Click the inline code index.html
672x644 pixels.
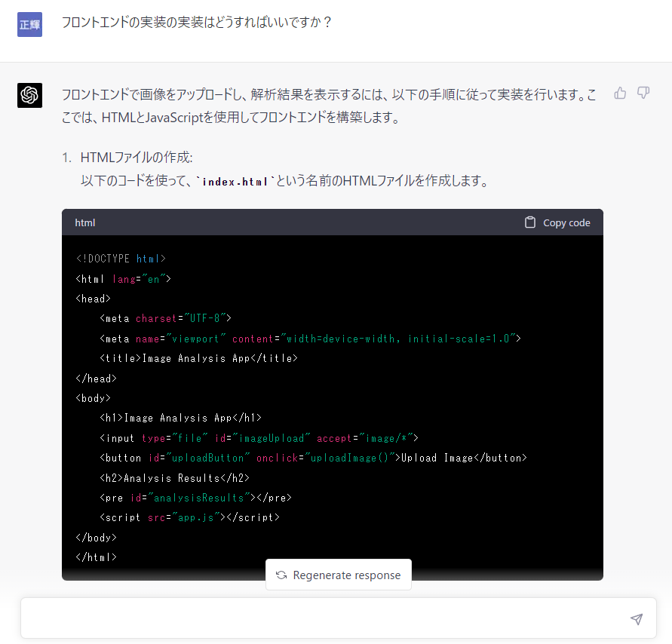tap(235, 182)
